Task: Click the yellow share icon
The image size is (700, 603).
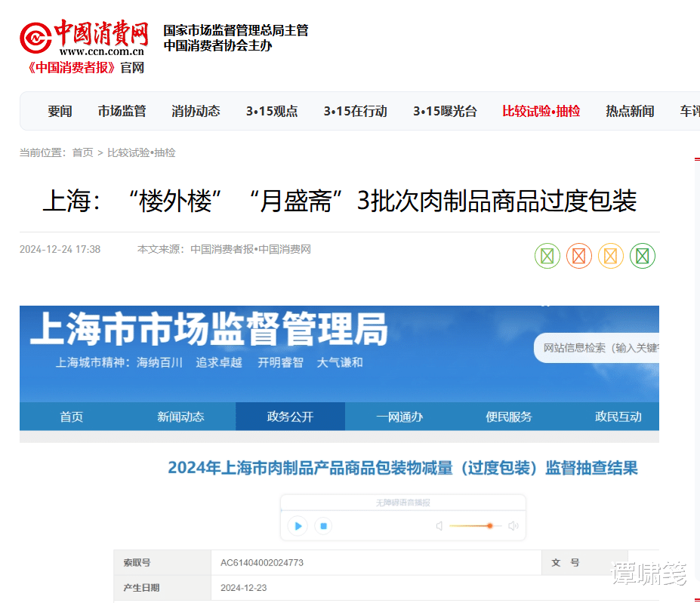Action: 611,256
